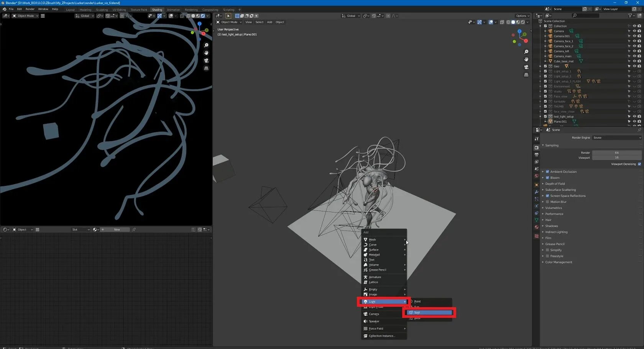Screen dimensions: 644x349
Task: Open the outliner filter dropdown
Action: (631, 15)
